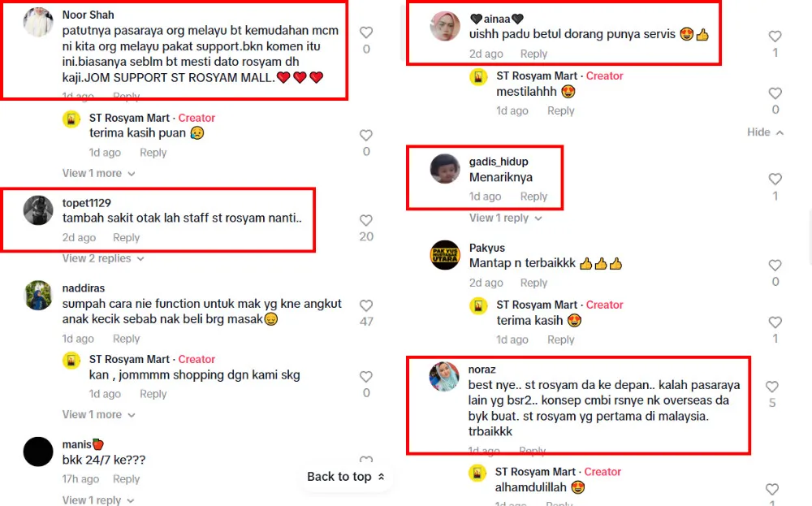
Task: Reply to manis' 'bkk 24/7 ke???' comment
Action: pos(127,479)
